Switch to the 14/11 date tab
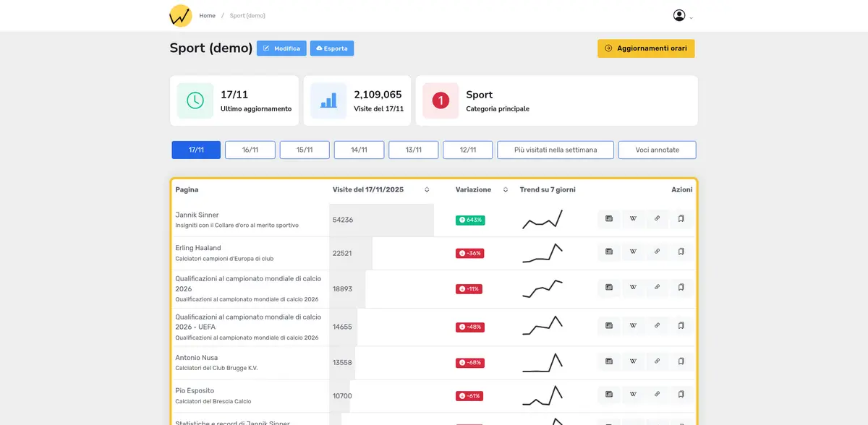Screen dimensions: 868x425 359,150
